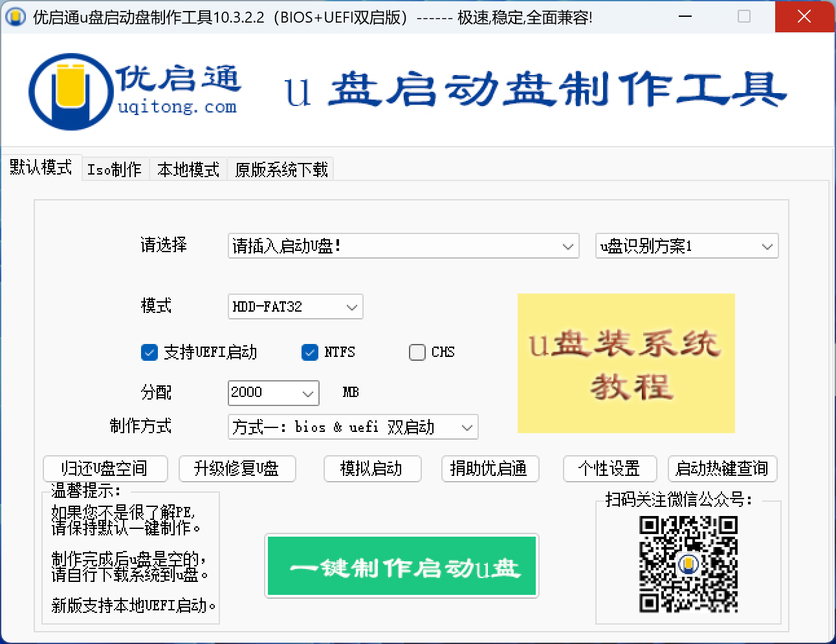The image size is (836, 644).
Task: Click the 启动热键查询 button
Action: point(722,469)
